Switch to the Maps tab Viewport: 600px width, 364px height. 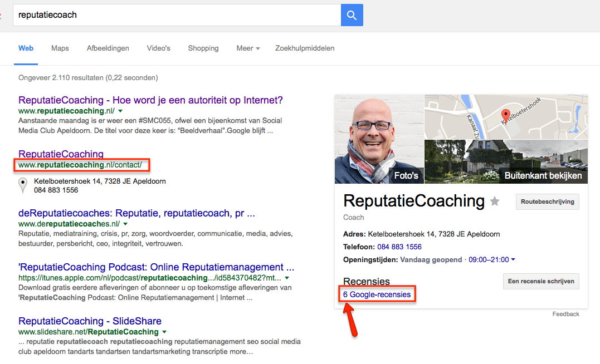click(x=60, y=48)
